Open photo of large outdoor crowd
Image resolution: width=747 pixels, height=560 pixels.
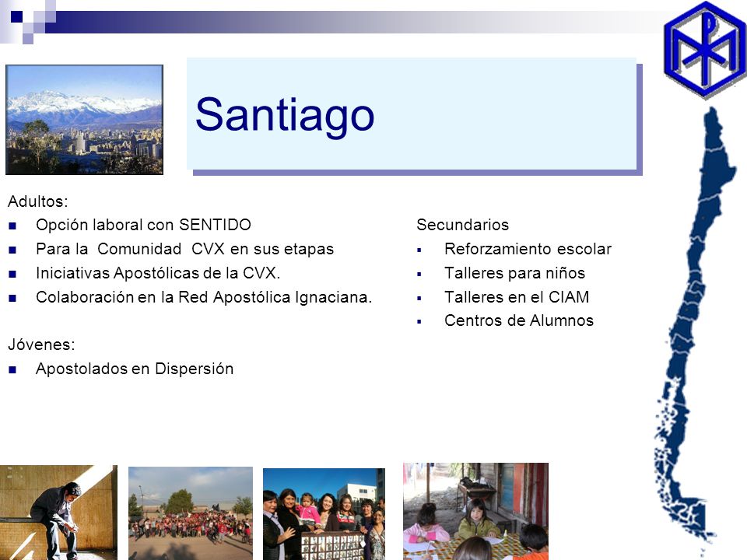tap(191, 513)
